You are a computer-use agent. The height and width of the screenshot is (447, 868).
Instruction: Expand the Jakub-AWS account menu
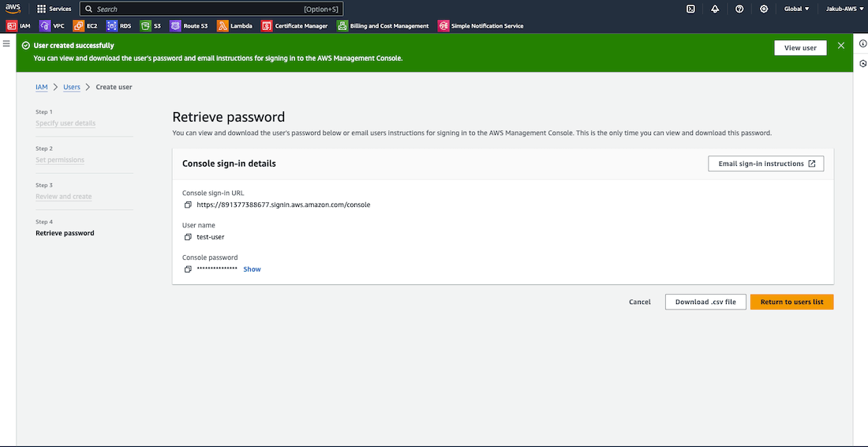tap(840, 9)
